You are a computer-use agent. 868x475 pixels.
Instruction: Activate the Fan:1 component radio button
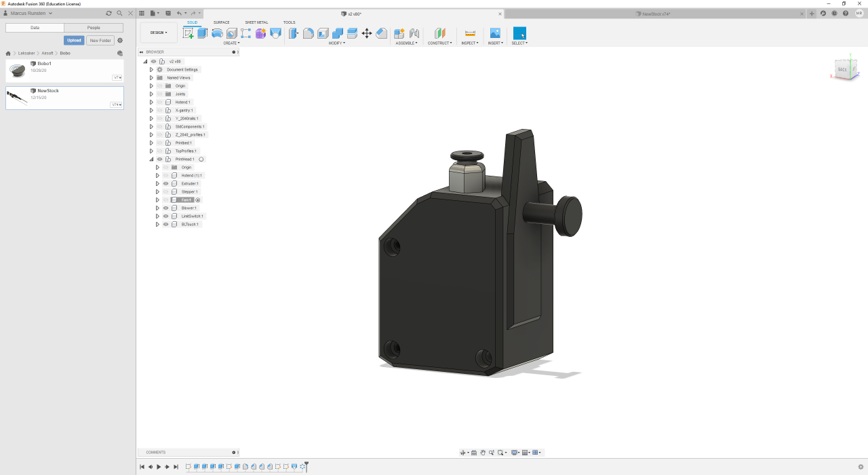[x=198, y=200]
